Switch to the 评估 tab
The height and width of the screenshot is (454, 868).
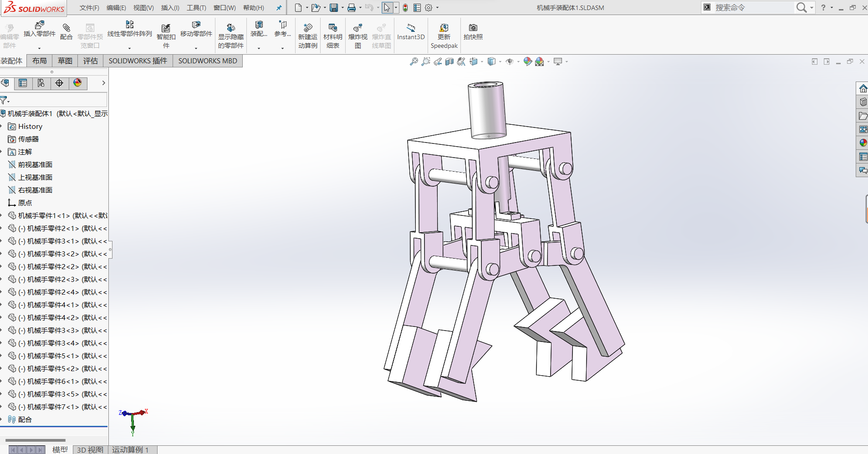[90, 61]
